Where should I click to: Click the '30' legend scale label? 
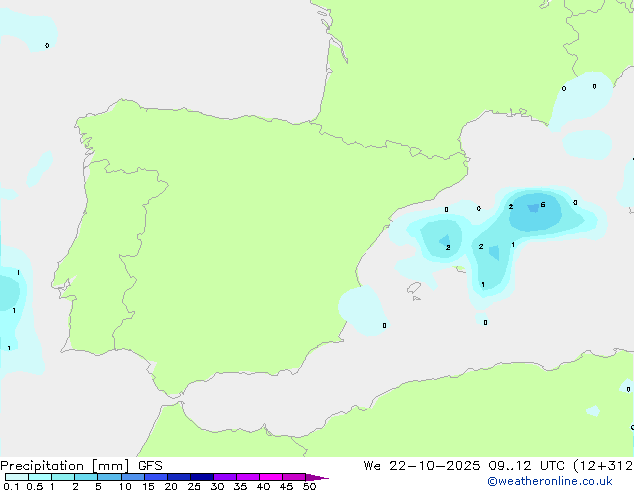(217, 486)
